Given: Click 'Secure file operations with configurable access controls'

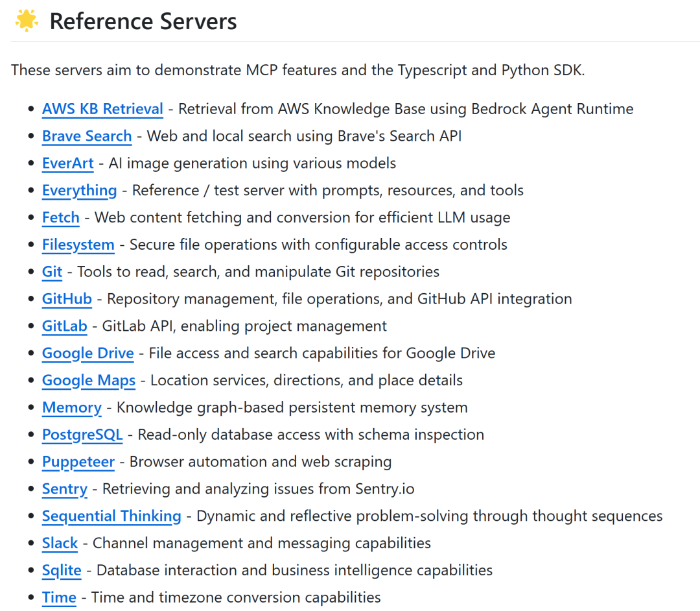Looking at the screenshot, I should click(x=318, y=245).
